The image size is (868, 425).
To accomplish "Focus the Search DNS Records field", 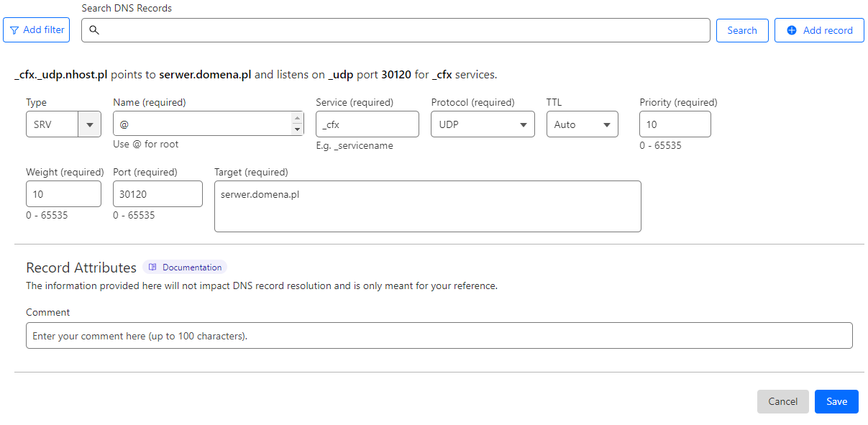I will point(403,30).
